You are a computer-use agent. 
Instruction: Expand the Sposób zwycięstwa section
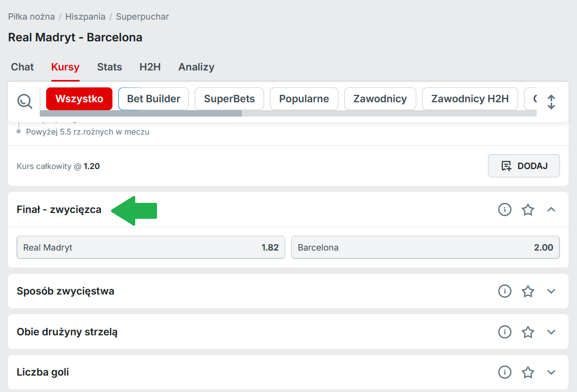pos(551,291)
